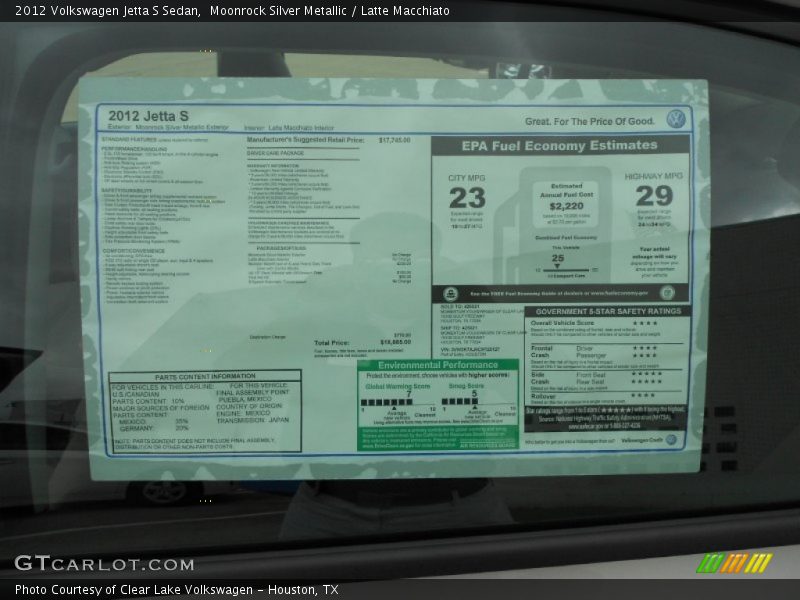The height and width of the screenshot is (600, 800).
Task: Click the 'Environmental Performance' green header
Action: (x=438, y=365)
